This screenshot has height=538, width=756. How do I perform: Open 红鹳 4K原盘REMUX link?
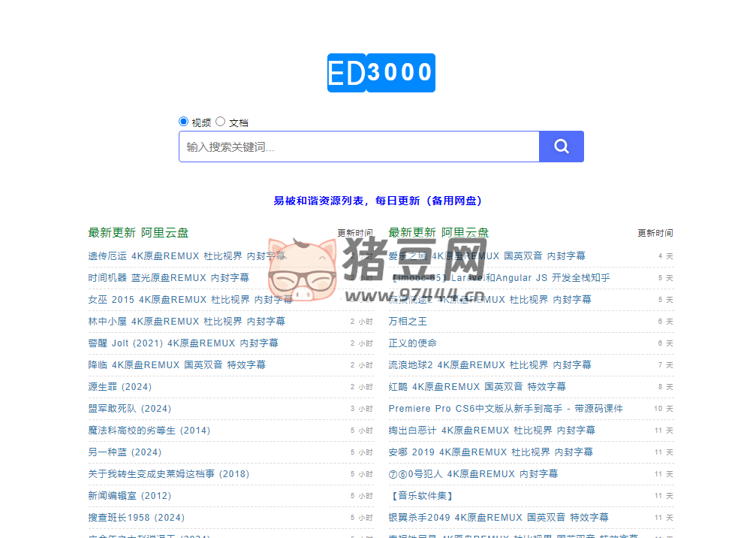coord(477,387)
